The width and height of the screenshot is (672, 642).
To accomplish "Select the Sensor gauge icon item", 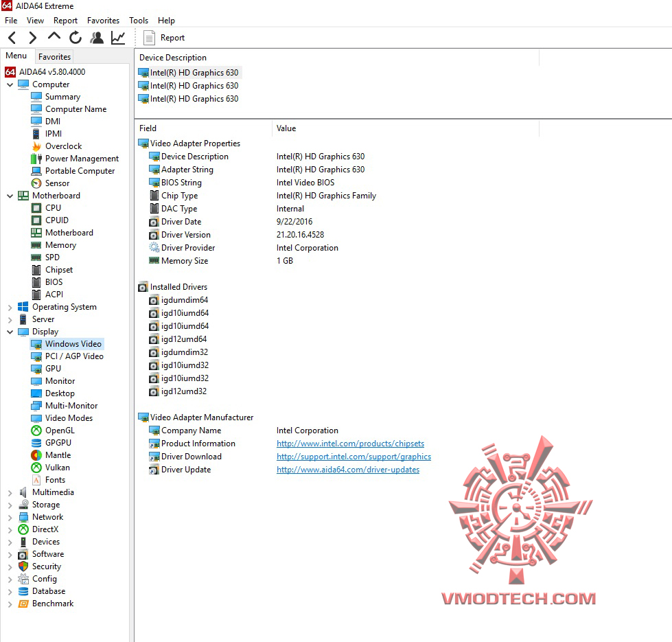I will click(50, 183).
